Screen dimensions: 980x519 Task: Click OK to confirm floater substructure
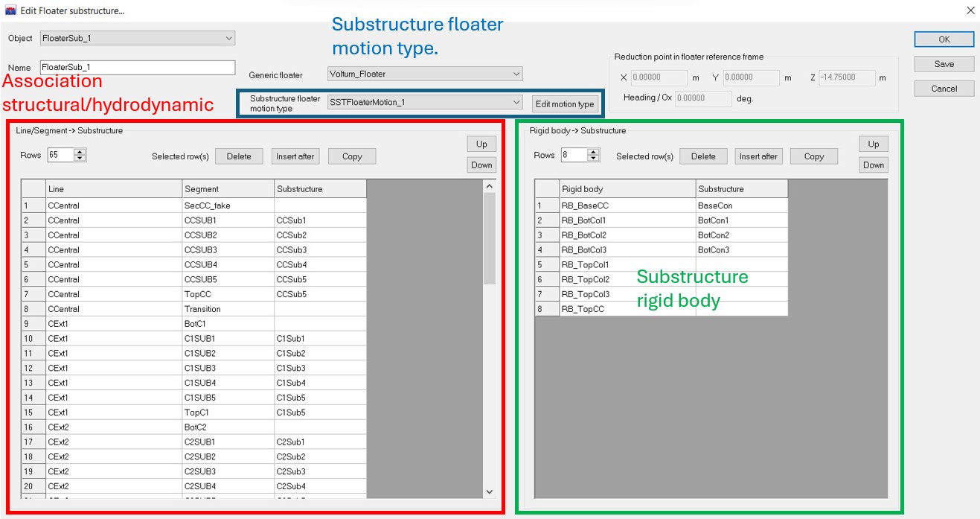pyautogui.click(x=944, y=39)
